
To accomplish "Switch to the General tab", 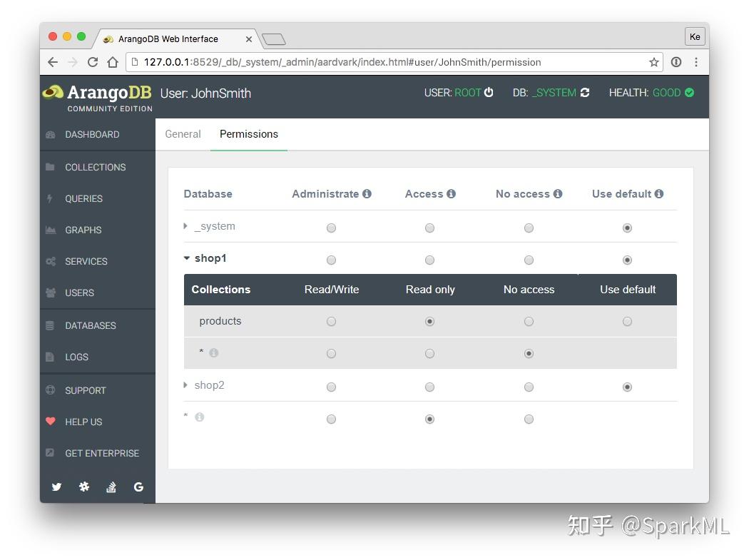I will coord(183,134).
